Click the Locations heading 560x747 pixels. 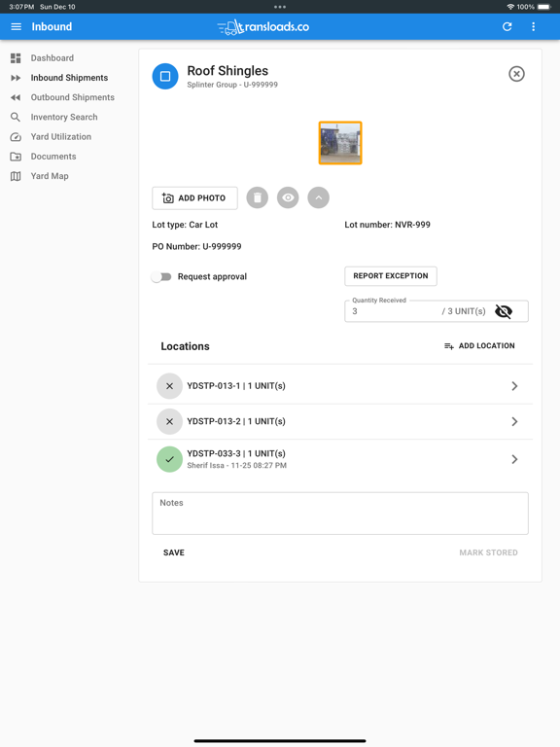pos(186,346)
